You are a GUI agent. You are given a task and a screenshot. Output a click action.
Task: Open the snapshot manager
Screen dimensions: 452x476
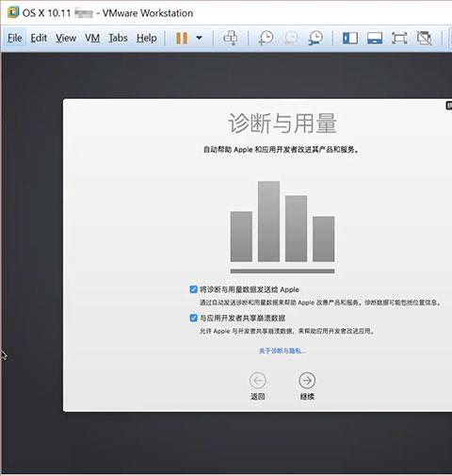coord(315,38)
